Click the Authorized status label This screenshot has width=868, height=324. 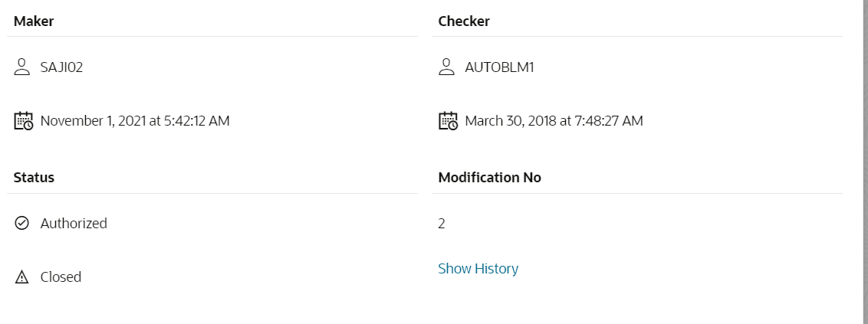74,224
